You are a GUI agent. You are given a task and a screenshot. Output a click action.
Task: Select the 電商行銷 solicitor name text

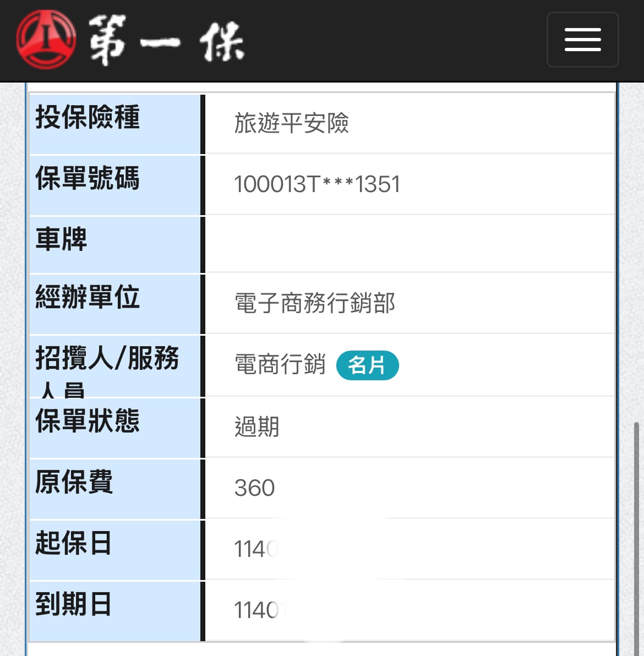click(x=280, y=364)
